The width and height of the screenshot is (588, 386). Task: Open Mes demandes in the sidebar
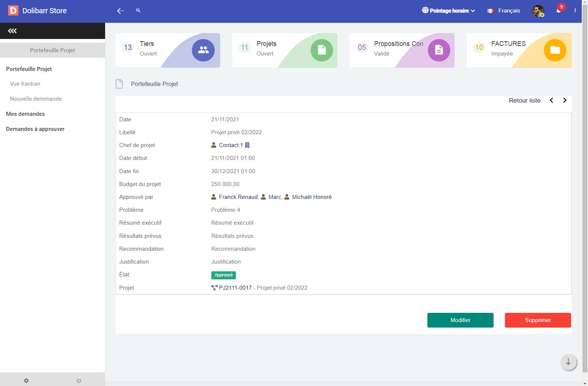(25, 114)
